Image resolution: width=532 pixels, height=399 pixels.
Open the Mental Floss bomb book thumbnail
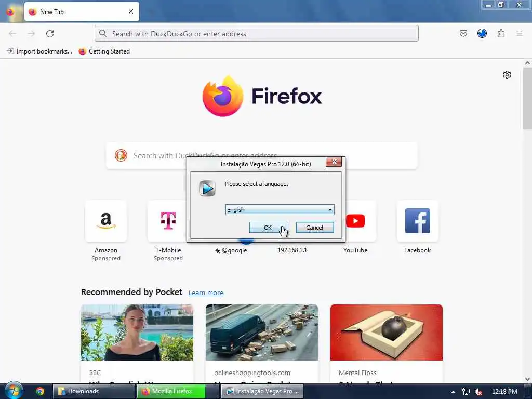[387, 332]
